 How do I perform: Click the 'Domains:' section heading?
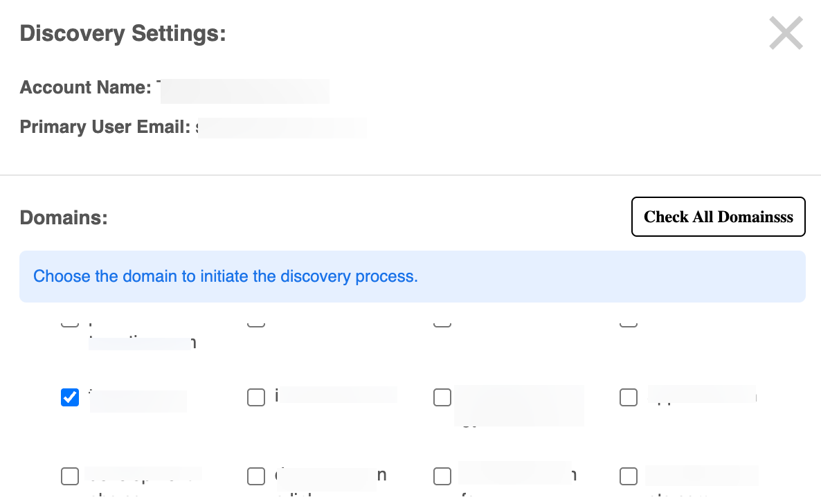[64, 217]
